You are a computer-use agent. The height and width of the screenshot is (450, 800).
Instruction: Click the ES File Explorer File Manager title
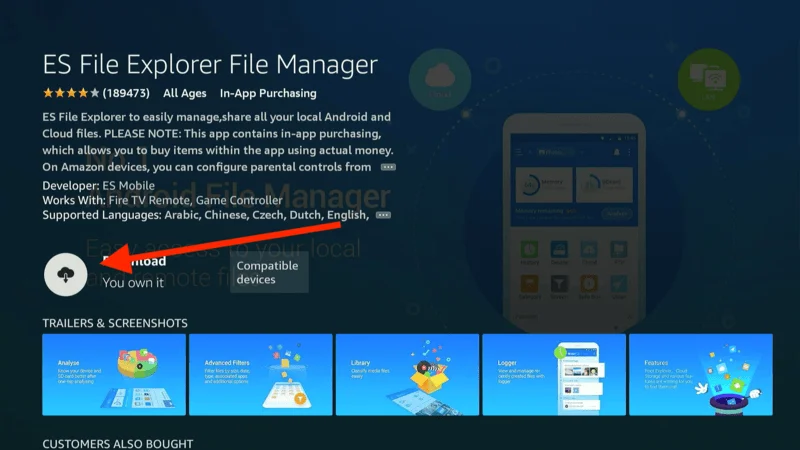[x=210, y=65]
